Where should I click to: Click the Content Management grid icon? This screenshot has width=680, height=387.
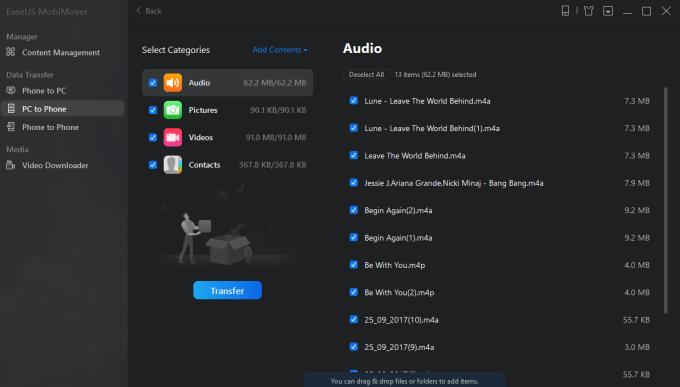11,52
